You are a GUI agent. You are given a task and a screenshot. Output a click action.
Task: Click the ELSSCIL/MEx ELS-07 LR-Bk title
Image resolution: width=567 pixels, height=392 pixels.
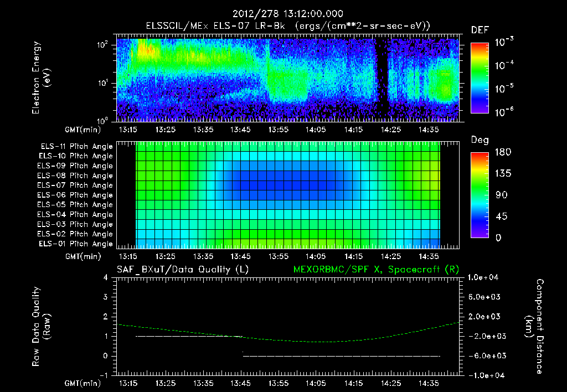(x=215, y=25)
